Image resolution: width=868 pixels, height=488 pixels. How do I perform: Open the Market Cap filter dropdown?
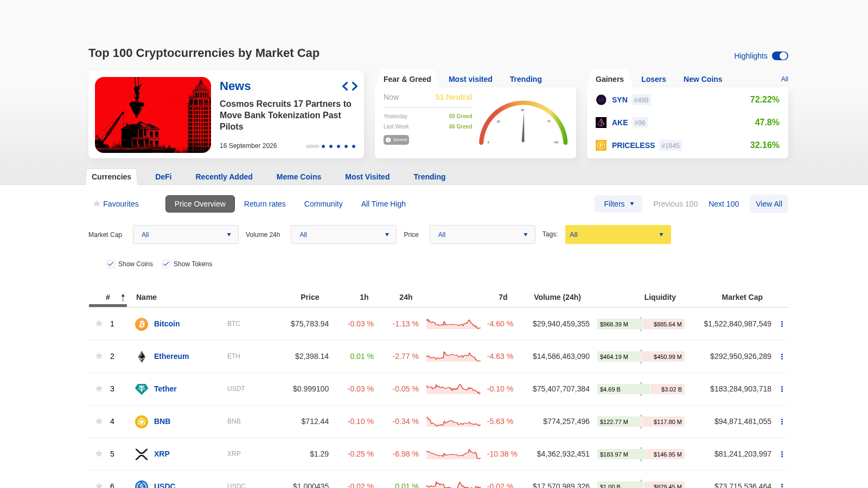pos(186,235)
